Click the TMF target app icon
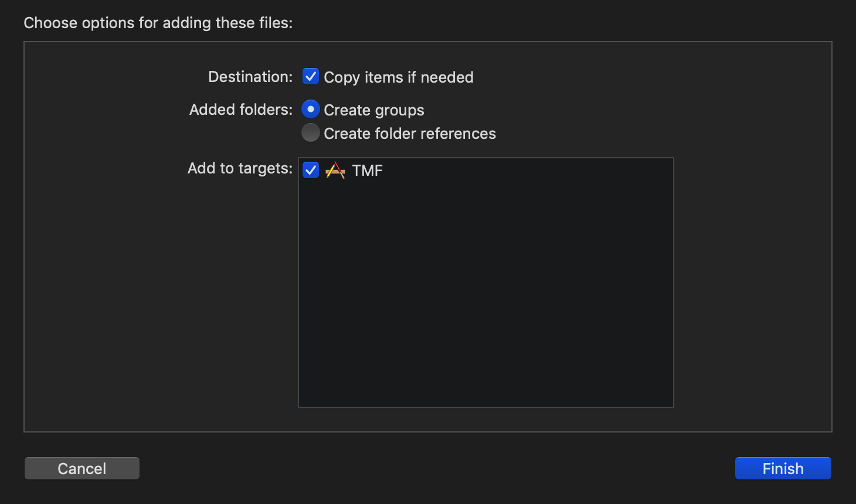This screenshot has width=856, height=504. tap(335, 171)
